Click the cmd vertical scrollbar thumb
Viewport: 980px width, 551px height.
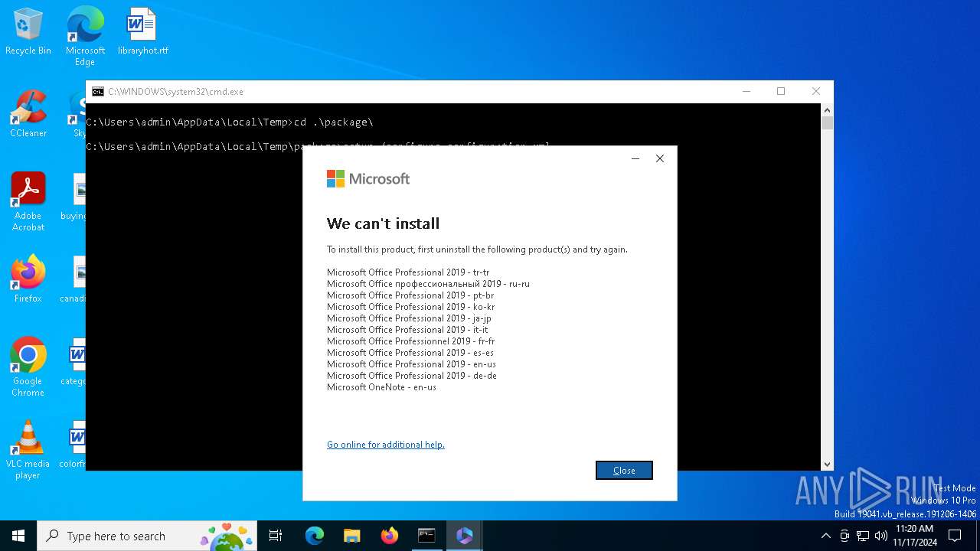click(x=827, y=123)
